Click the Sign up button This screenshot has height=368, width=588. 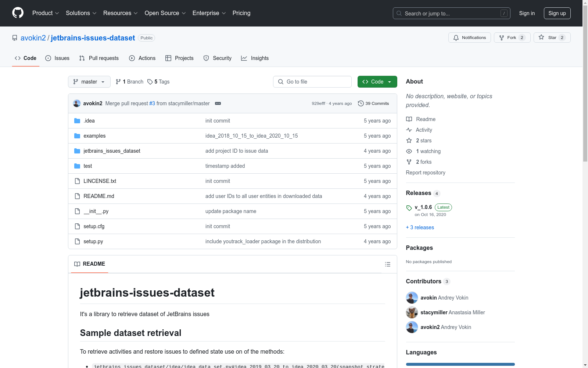pos(557,13)
